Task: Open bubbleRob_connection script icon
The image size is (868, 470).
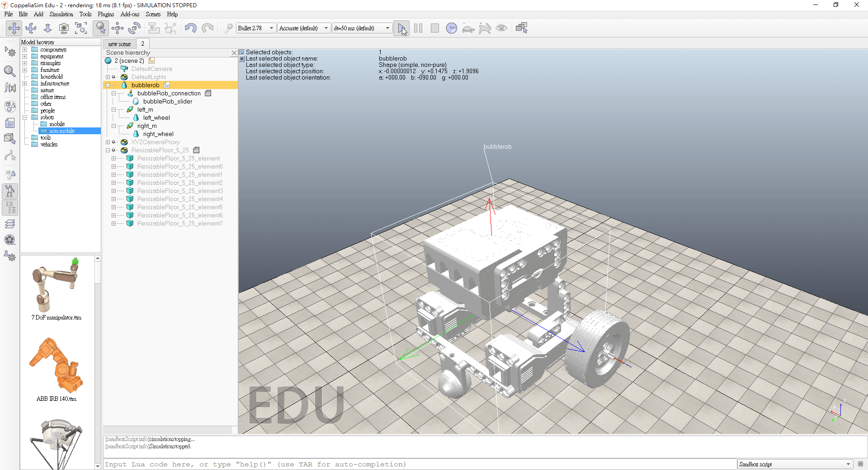Action: coord(208,93)
